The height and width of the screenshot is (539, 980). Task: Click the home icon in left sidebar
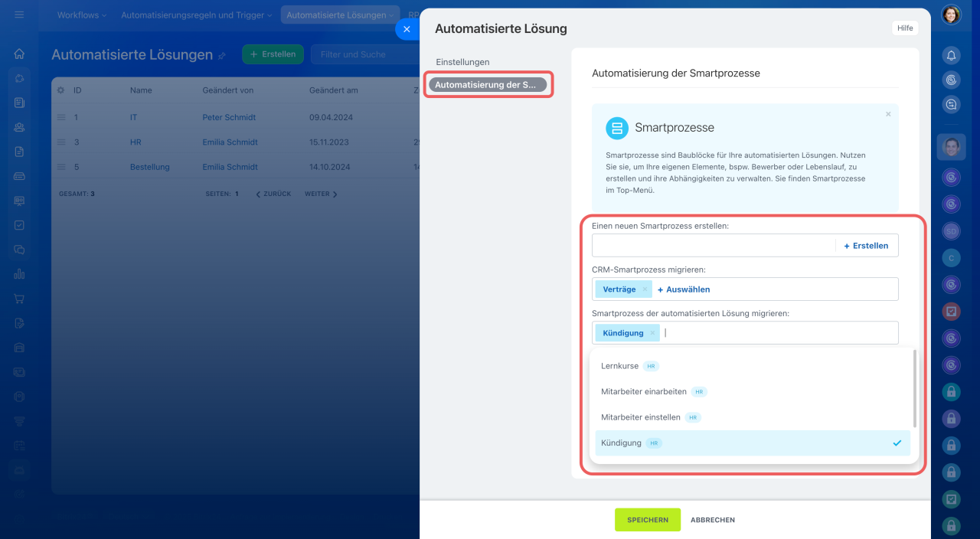pos(19,54)
